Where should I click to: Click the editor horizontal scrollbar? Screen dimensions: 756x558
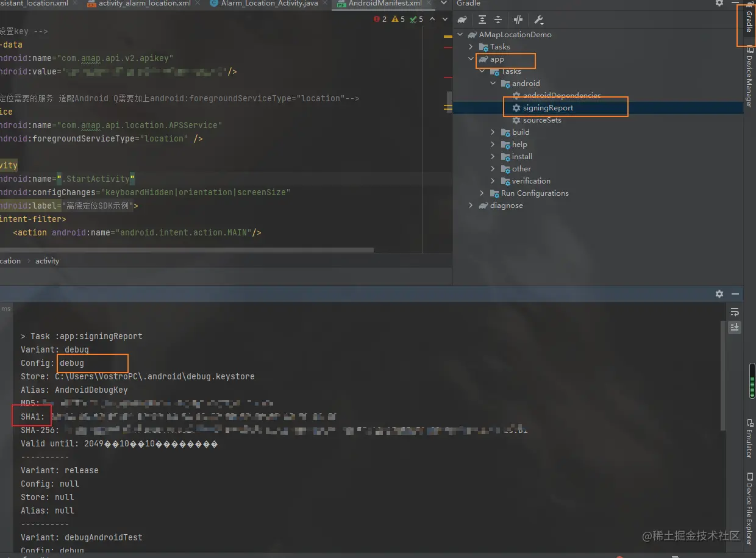(187, 250)
